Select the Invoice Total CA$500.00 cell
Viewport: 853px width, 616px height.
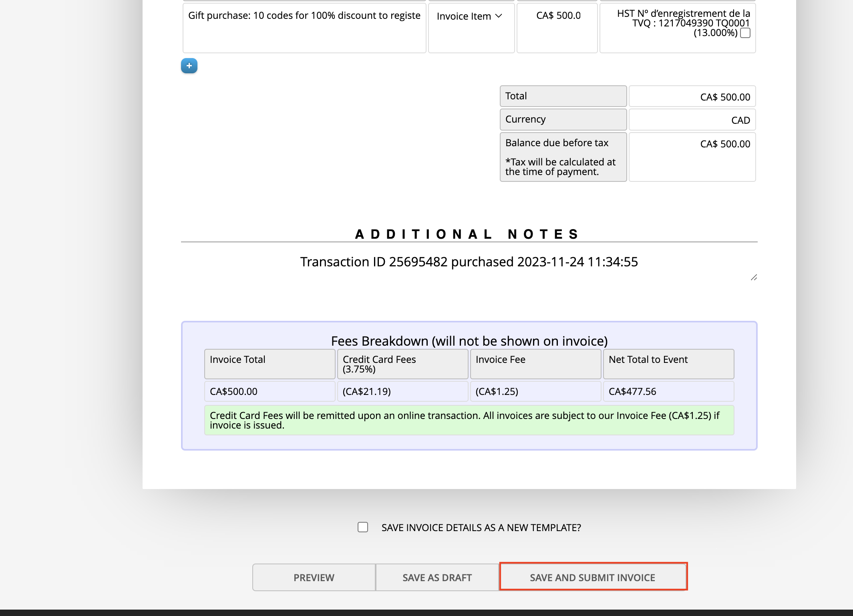click(269, 391)
